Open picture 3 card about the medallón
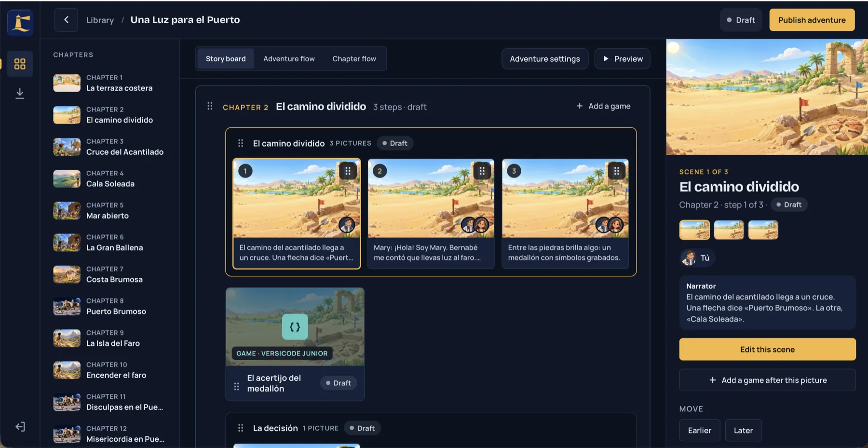 click(x=565, y=214)
